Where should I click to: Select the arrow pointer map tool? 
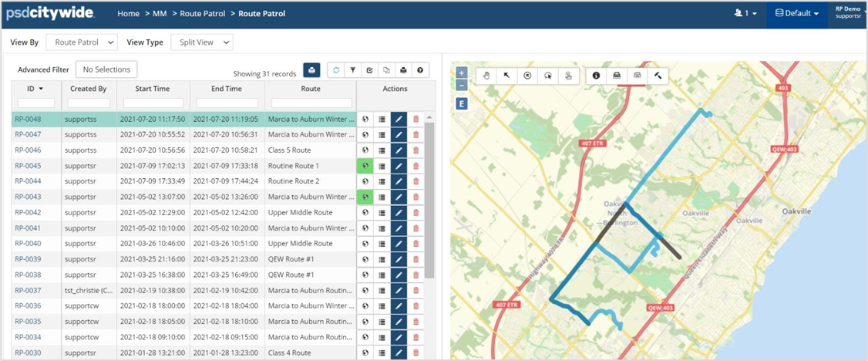506,76
